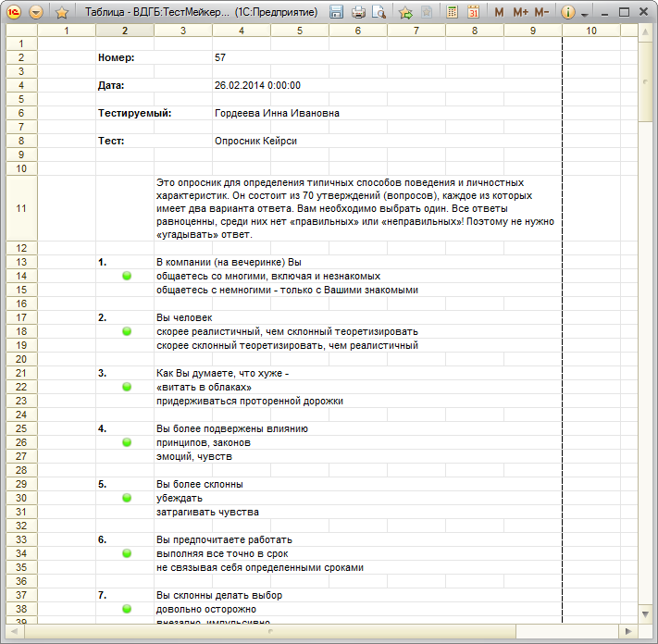Save the table with the floppy disk icon
The image size is (658, 644).
click(336, 12)
